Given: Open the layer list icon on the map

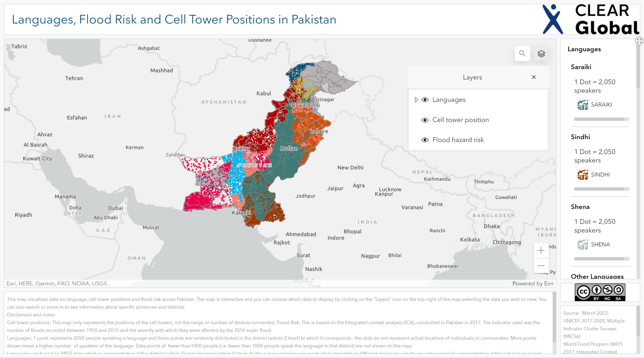Looking at the screenshot, I should (541, 53).
